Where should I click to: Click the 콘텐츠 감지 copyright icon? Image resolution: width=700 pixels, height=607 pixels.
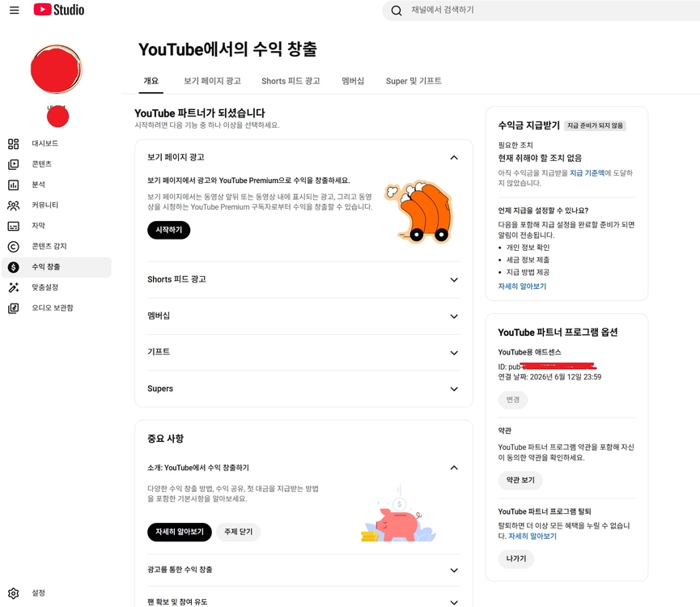click(14, 246)
